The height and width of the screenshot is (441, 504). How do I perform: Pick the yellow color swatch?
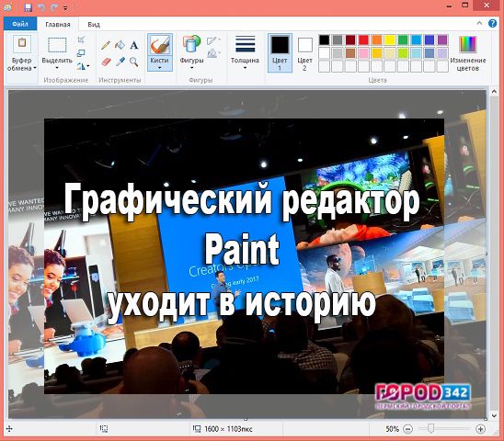(x=390, y=40)
